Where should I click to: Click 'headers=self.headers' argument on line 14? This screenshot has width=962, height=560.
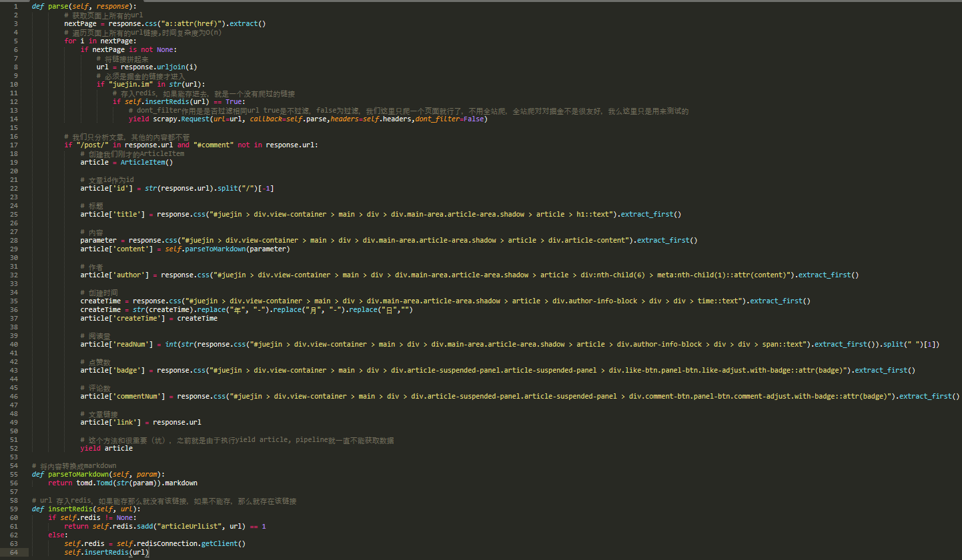372,119
